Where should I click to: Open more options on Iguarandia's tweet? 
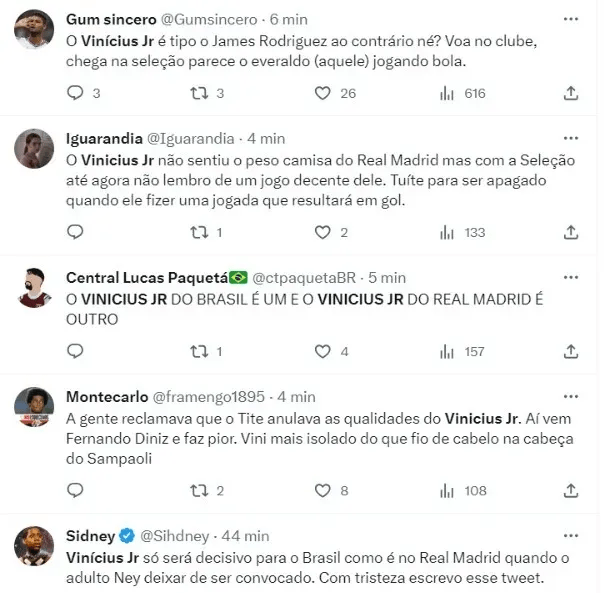click(570, 138)
